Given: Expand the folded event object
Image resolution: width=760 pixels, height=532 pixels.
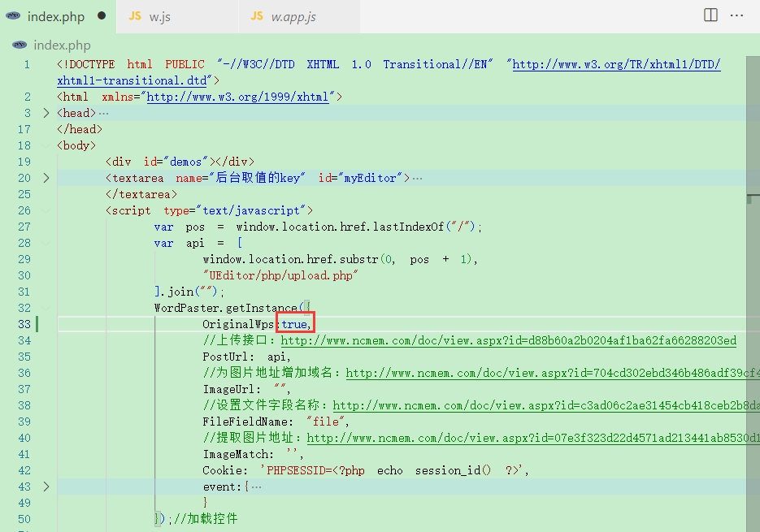Looking at the screenshot, I should (46, 487).
